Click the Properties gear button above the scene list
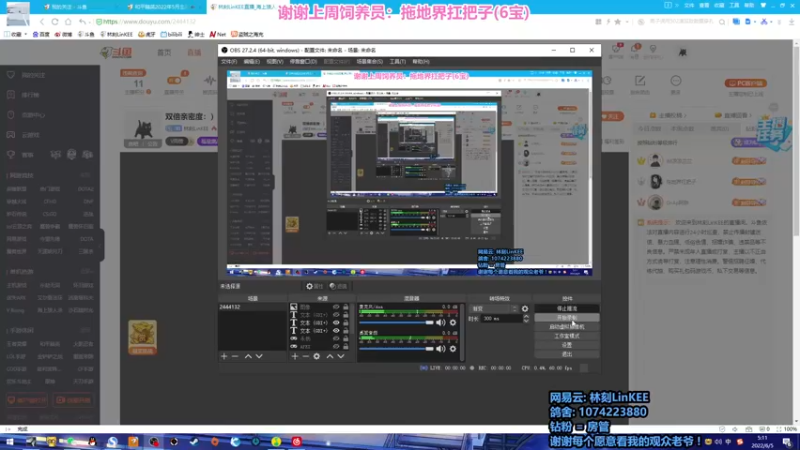The height and width of the screenshot is (450, 800). tap(314, 286)
